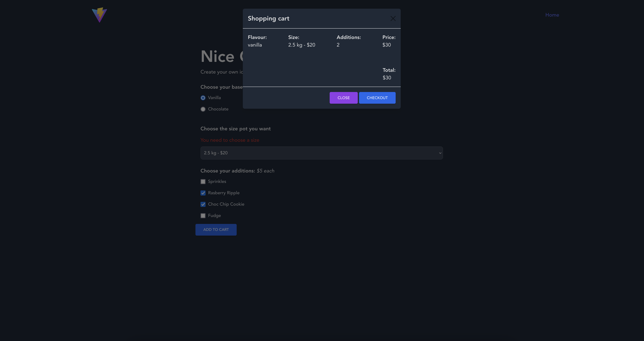The height and width of the screenshot is (341, 644).
Task: Open the pot size dropdown
Action: coord(321,153)
